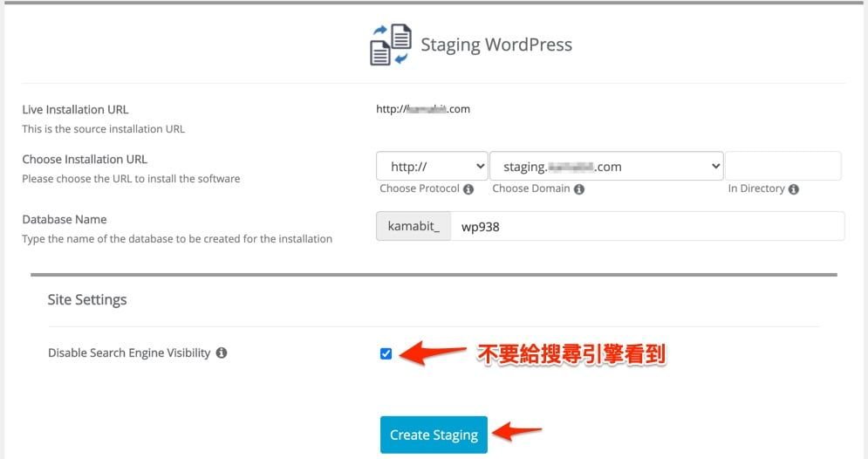Expand the staging domain dropdown

click(x=606, y=166)
